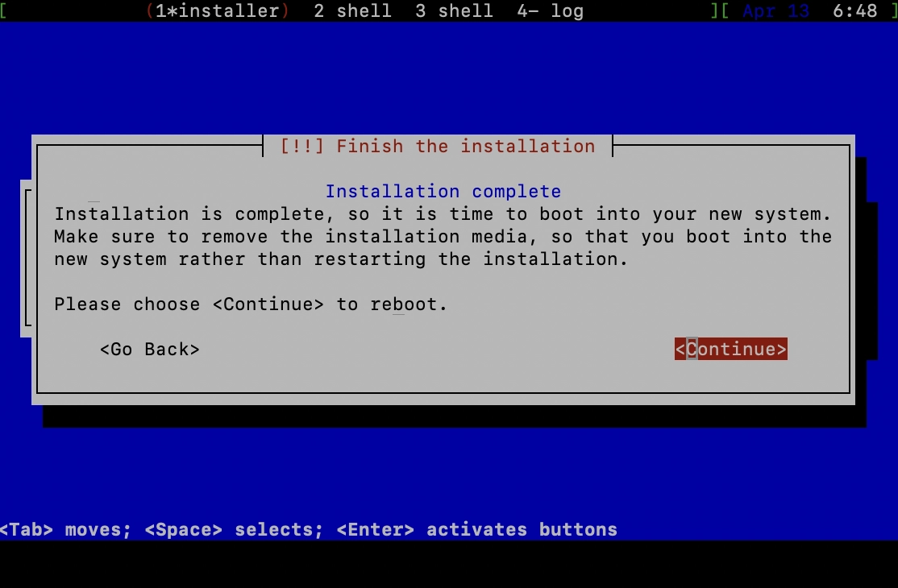Open the 2 shell tab

[353, 10]
